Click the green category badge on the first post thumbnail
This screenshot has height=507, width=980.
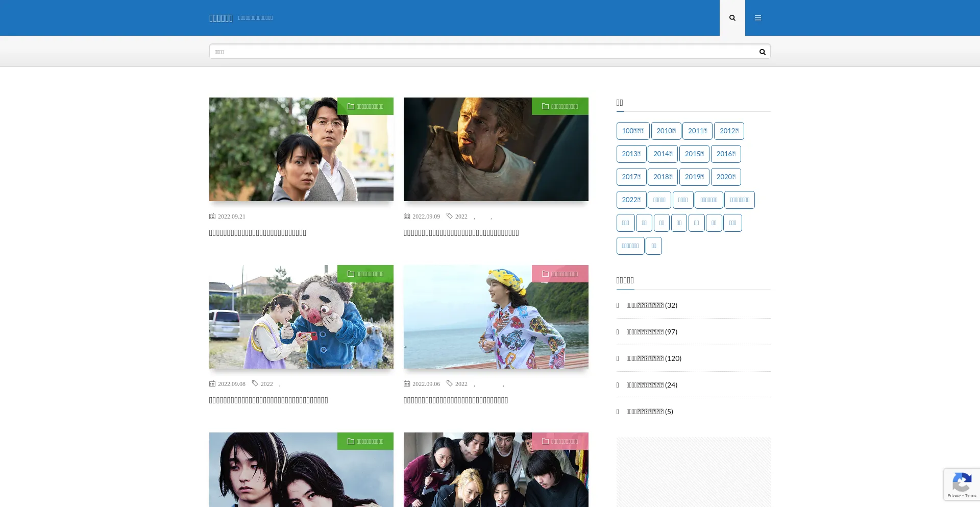coord(365,106)
